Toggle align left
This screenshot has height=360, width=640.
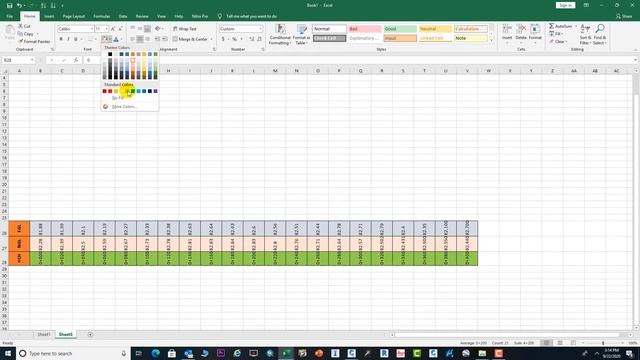[133, 39]
